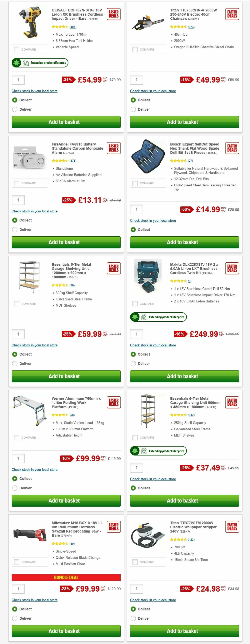Enable Compare on the Makita twin kit
250x644 pixels.
(x=135, y=303)
